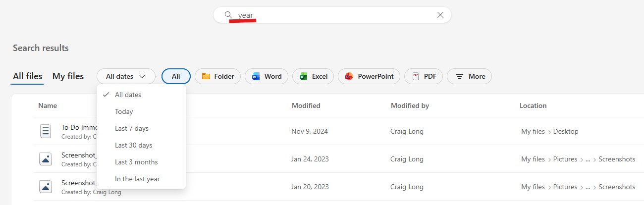The height and width of the screenshot is (205, 644).
Task: Click the search magnifier icon
Action: click(228, 15)
